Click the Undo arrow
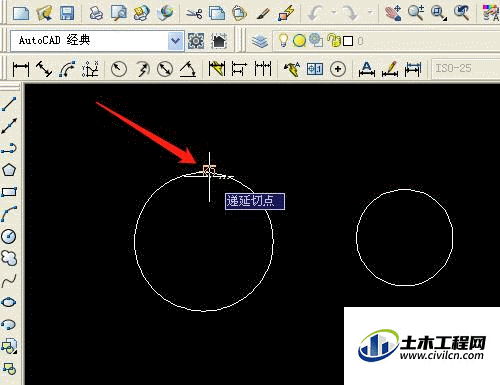 [315, 13]
